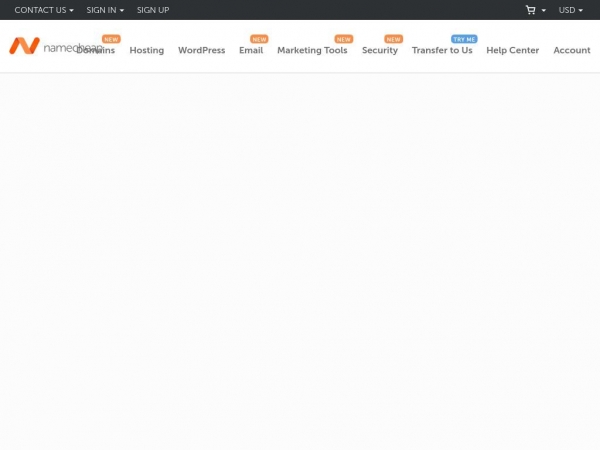The width and height of the screenshot is (600, 450).
Task: Click the SIGN UP link
Action: tap(153, 10)
